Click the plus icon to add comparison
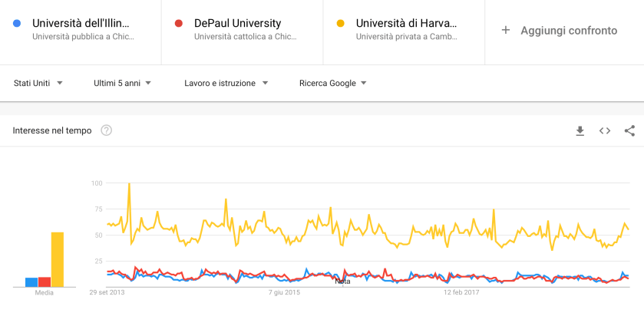 pos(506,31)
